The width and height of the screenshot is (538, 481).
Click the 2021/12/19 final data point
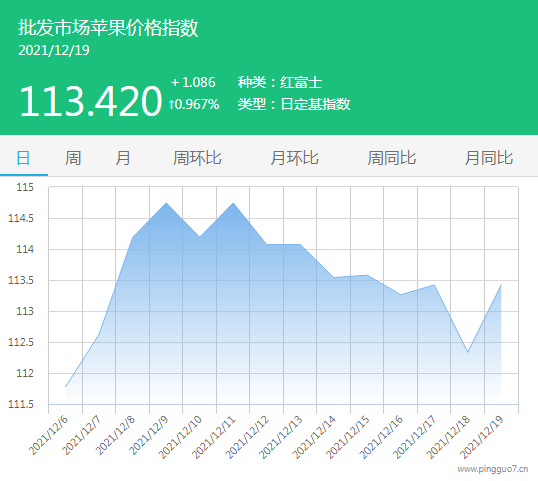click(x=501, y=285)
